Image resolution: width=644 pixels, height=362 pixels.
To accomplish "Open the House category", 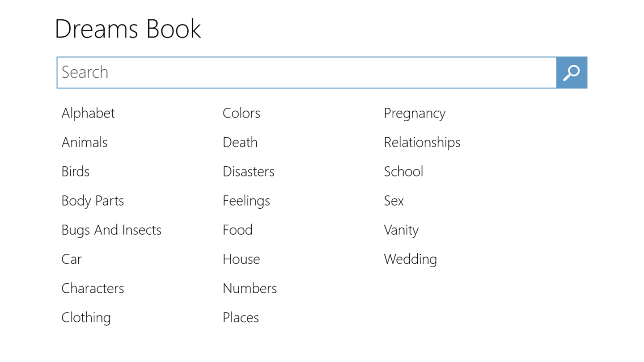I will (241, 259).
